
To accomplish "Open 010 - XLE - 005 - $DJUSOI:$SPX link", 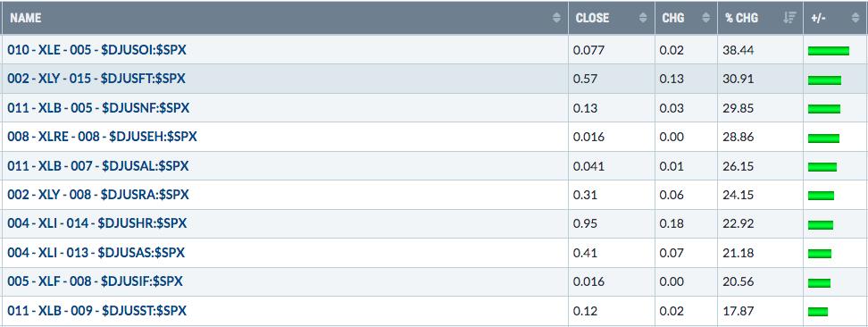I will click(x=96, y=50).
